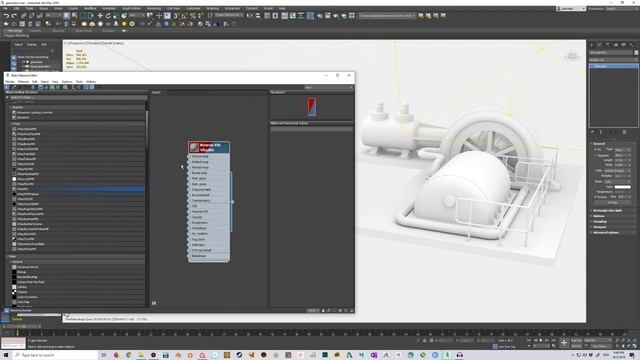Screen dimensions: 640x360
Task: Click the Mirror tool icon
Action: [249, 16]
